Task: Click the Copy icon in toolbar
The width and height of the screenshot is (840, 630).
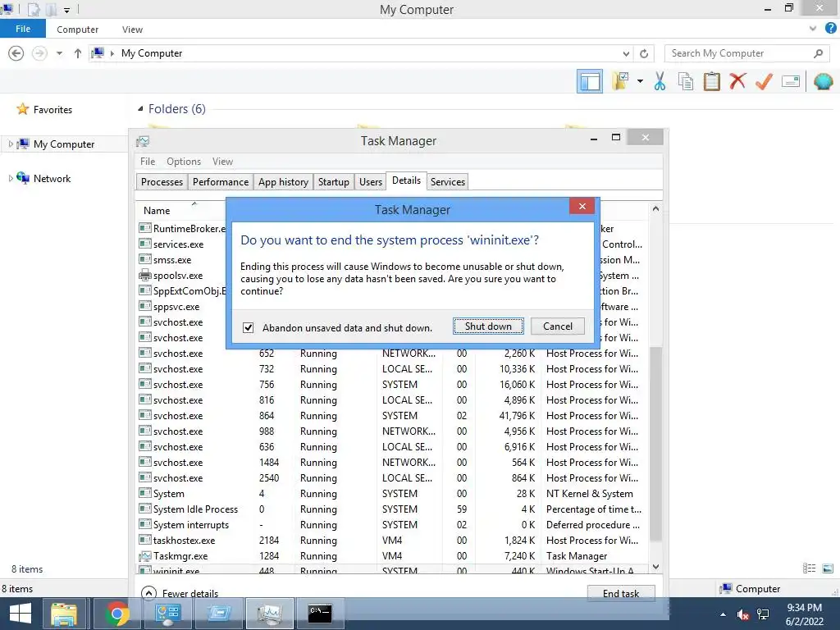Action: [685, 82]
